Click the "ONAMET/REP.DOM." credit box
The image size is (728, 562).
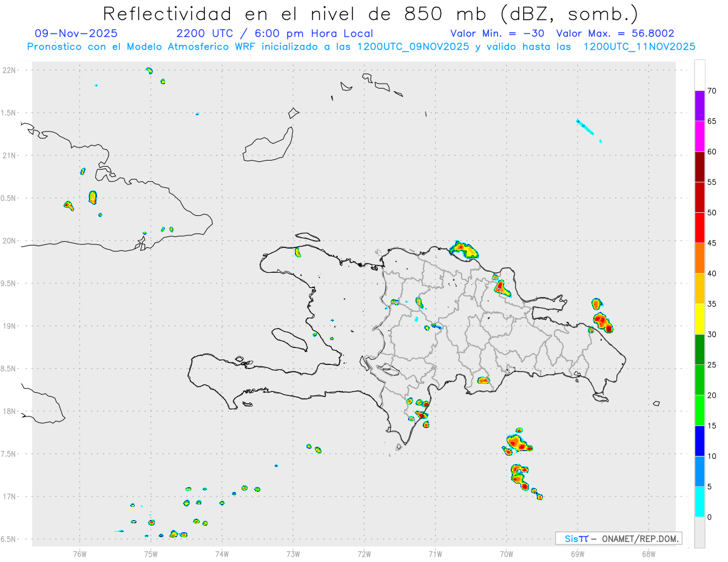coord(618,538)
